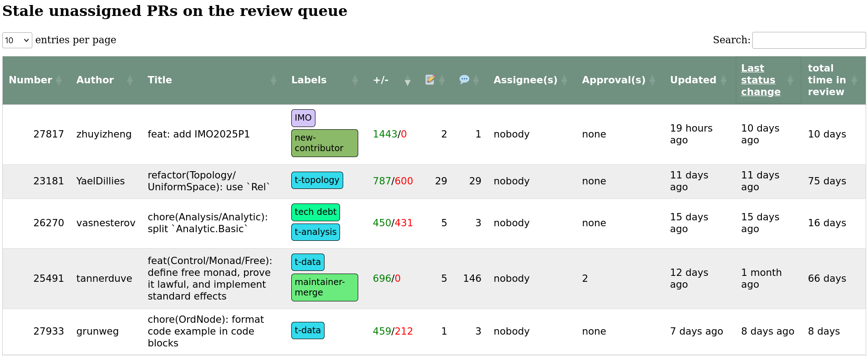Open the entries per page dropdown
868x356 pixels.
(x=17, y=41)
